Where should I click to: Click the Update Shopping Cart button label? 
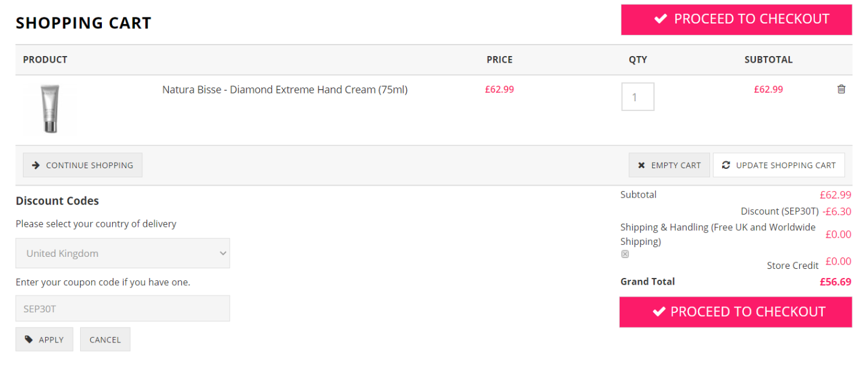tap(785, 165)
